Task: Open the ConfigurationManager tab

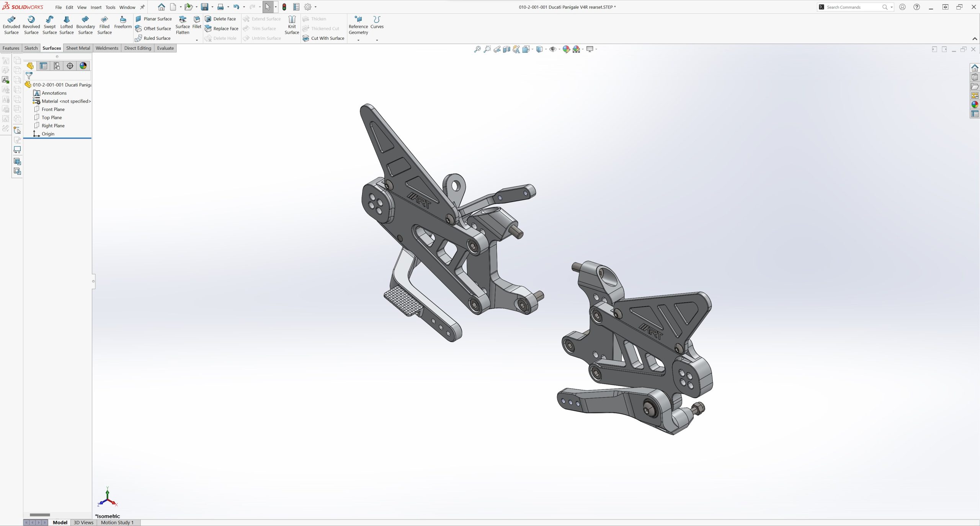Action: point(57,66)
